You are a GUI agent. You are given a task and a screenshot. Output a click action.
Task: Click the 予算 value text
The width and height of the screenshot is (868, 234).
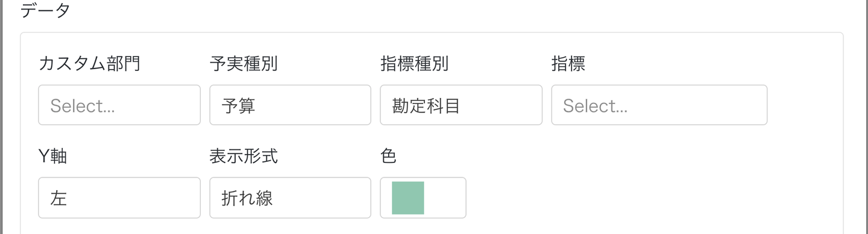click(x=239, y=106)
